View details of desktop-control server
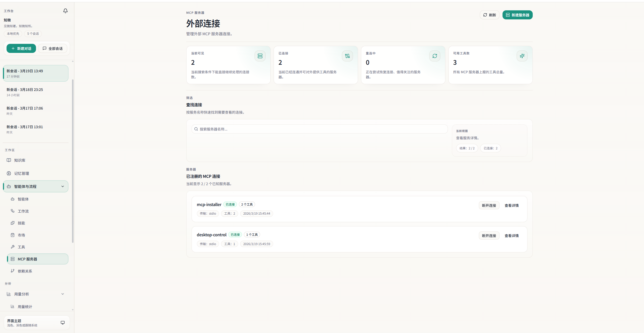The image size is (644, 333). point(511,236)
